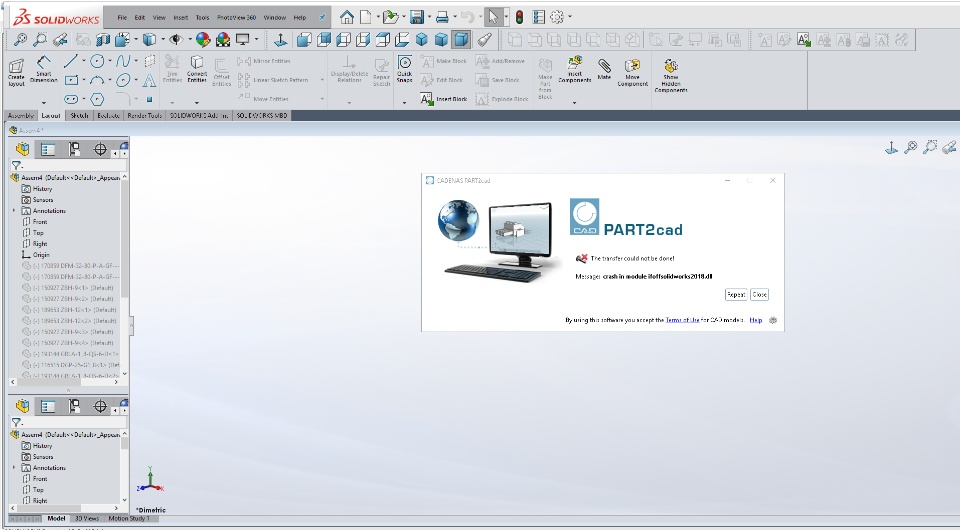Select the Corner Rectangle sketch tool
This screenshot has height=530, width=960.
click(71, 80)
